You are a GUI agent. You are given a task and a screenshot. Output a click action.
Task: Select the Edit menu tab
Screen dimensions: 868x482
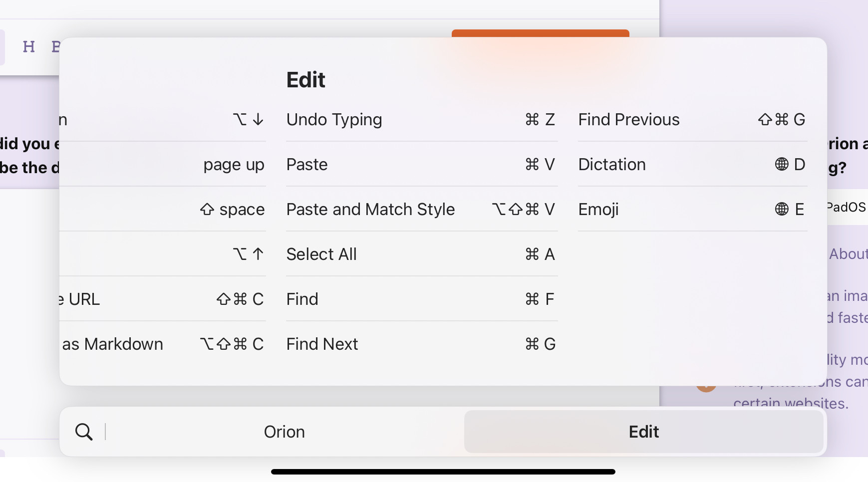(643, 432)
